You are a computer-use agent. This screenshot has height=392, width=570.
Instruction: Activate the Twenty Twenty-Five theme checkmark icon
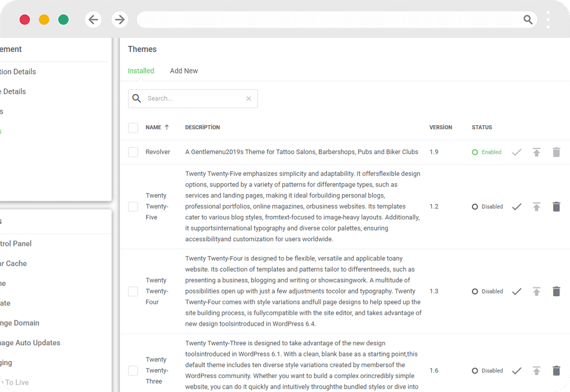click(517, 207)
